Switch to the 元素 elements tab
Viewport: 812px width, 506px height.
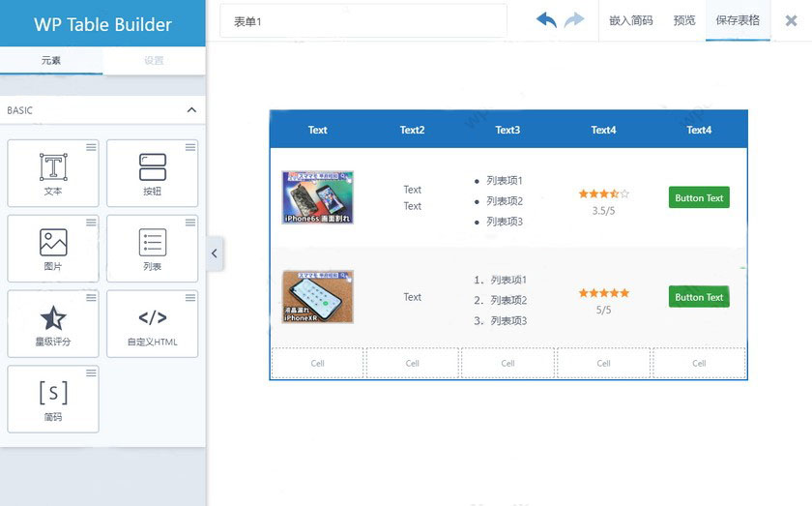click(x=51, y=60)
